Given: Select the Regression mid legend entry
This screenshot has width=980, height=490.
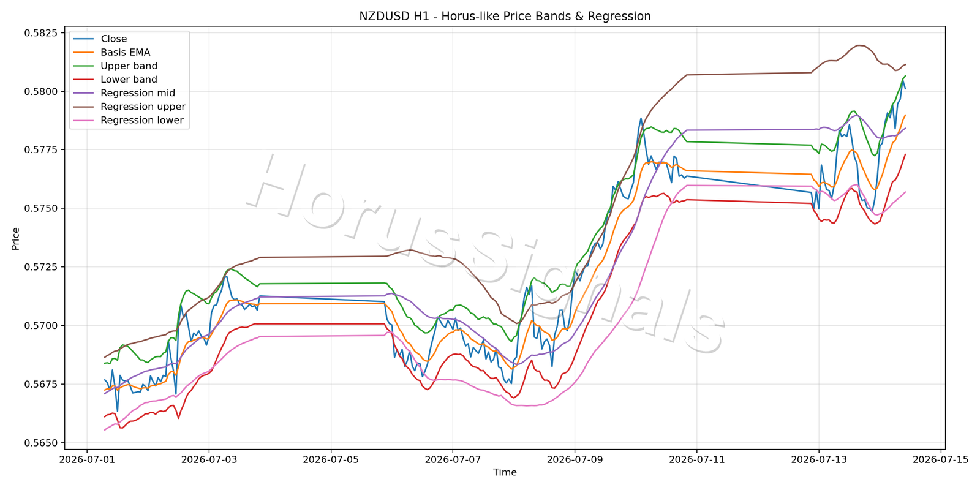Looking at the screenshot, I should [124, 92].
